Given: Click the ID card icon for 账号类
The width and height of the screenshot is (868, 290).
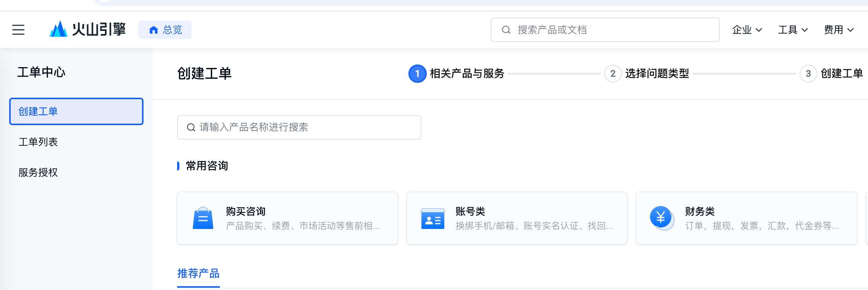Looking at the screenshot, I should coord(432,219).
